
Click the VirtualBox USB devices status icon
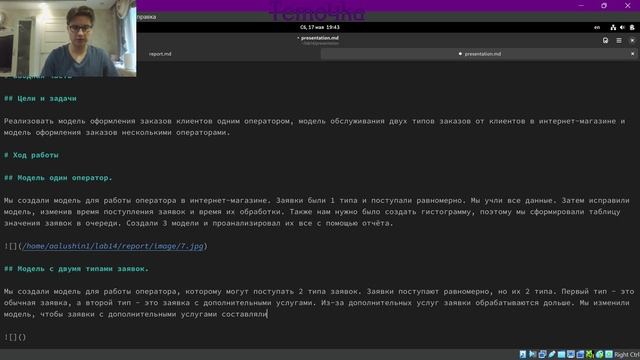tap(552, 354)
